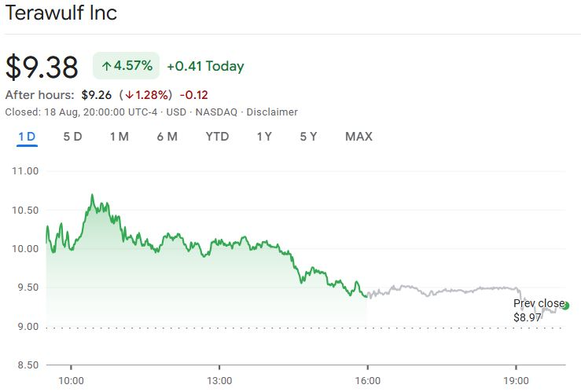581x392 pixels.
Task: Click the chart peak near 10:30
Action: coord(92,195)
